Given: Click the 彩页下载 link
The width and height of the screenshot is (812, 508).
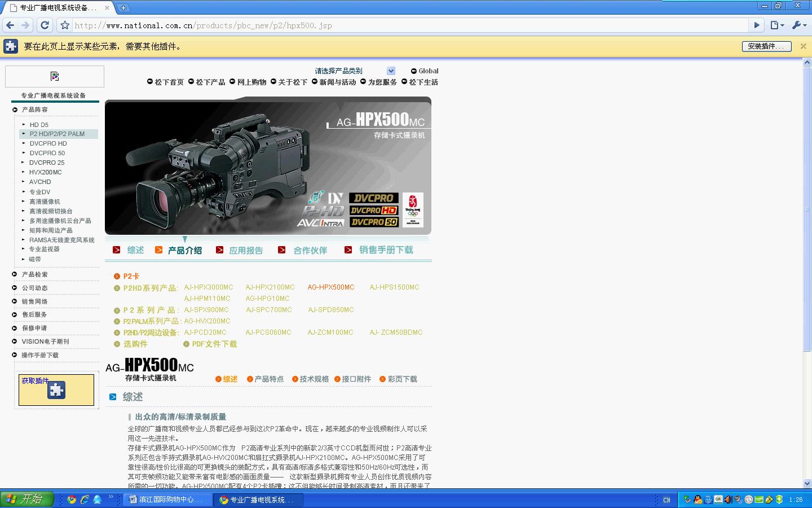Looking at the screenshot, I should point(402,379).
